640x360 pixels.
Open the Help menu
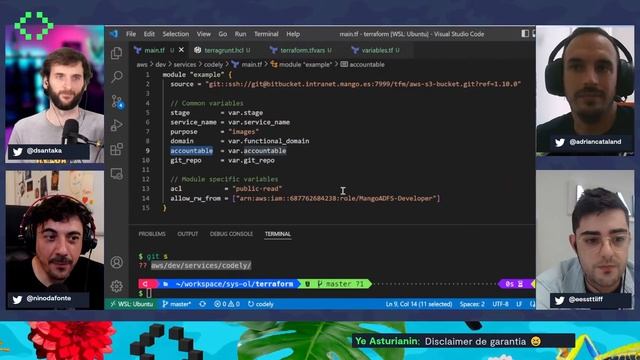point(293,34)
